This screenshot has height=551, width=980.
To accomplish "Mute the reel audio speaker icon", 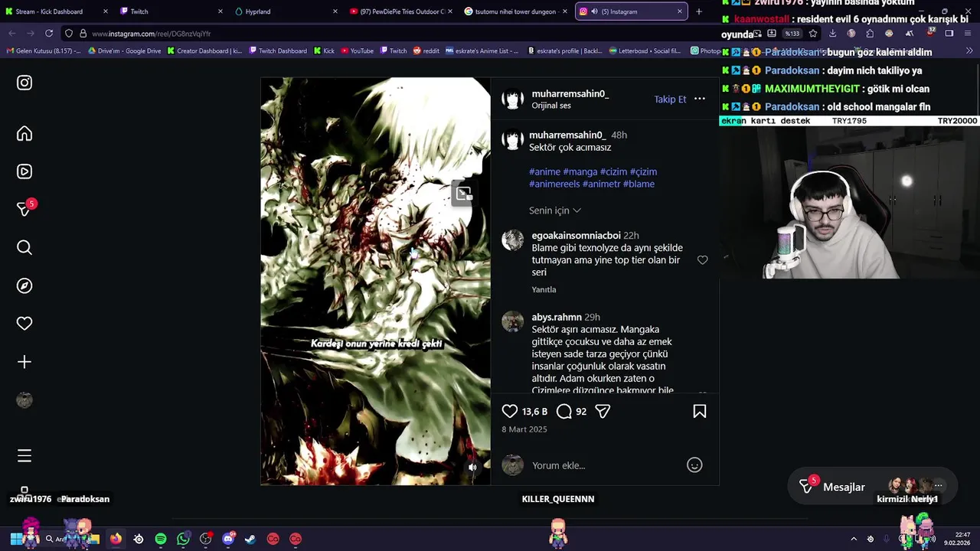I will click(x=472, y=467).
